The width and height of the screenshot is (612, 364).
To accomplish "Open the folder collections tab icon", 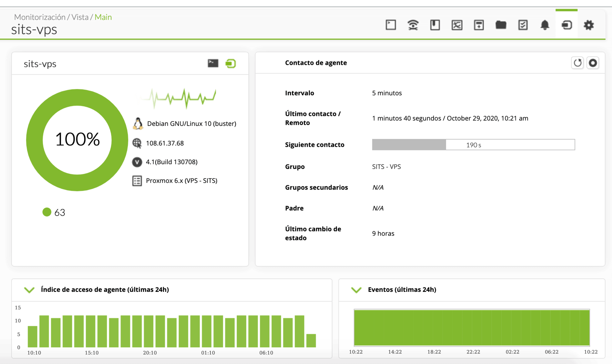I will point(501,25).
